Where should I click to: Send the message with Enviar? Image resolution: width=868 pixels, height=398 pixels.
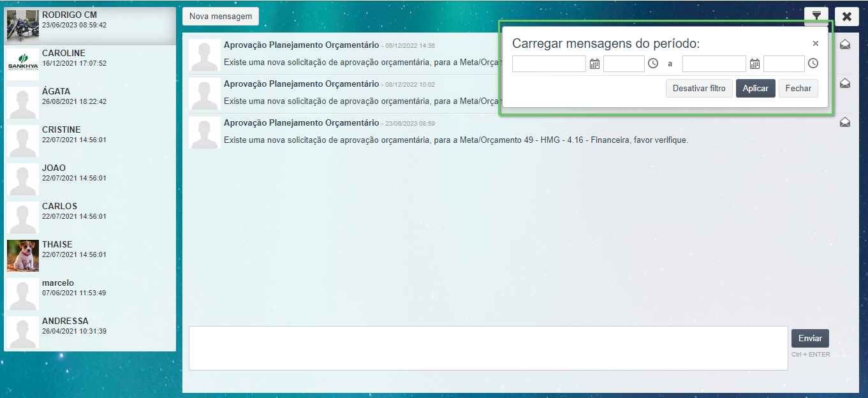coord(810,338)
